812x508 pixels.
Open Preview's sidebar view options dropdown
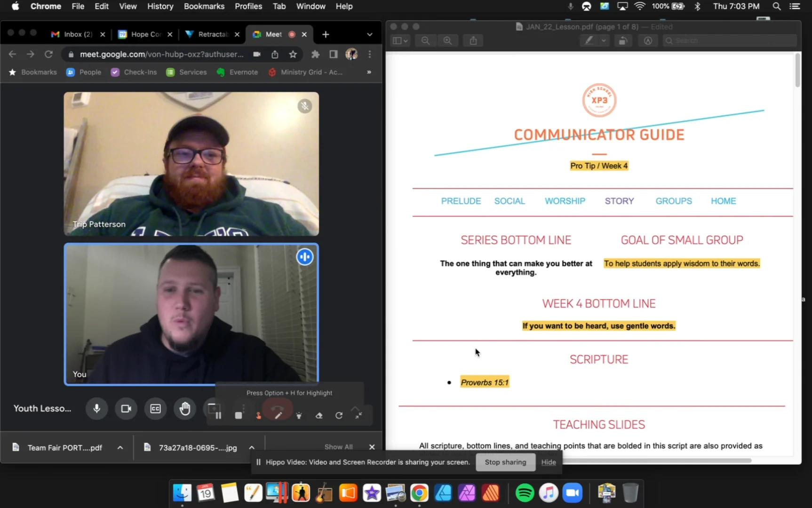[399, 40]
